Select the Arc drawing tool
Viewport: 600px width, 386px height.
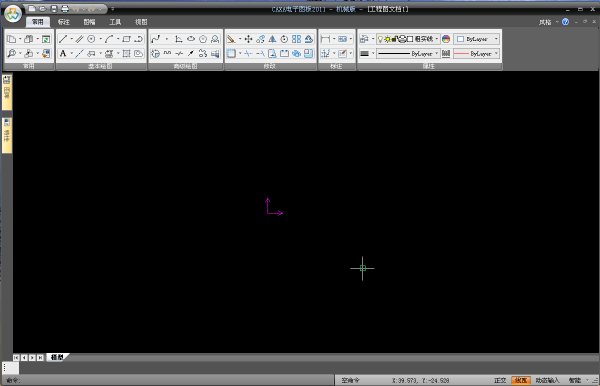coord(109,39)
